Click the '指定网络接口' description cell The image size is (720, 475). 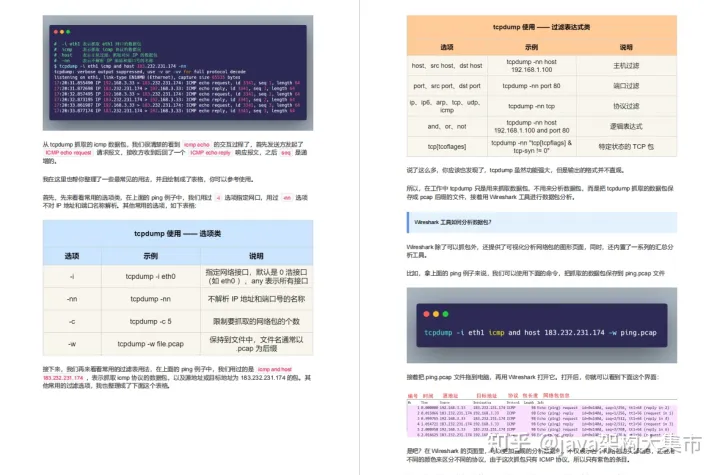point(257,277)
